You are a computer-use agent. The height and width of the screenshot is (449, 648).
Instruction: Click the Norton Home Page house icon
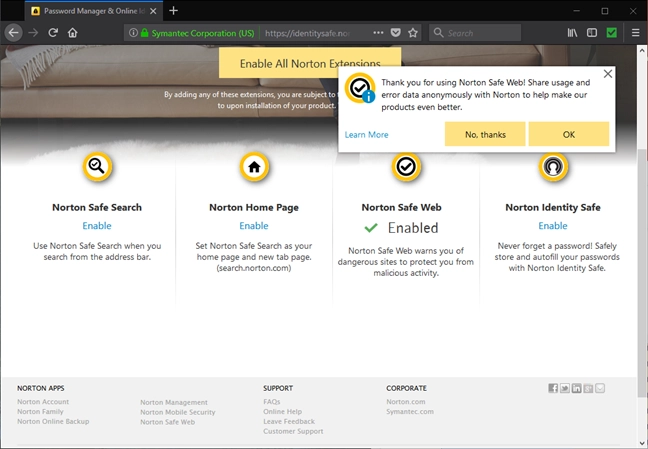pyautogui.click(x=254, y=167)
